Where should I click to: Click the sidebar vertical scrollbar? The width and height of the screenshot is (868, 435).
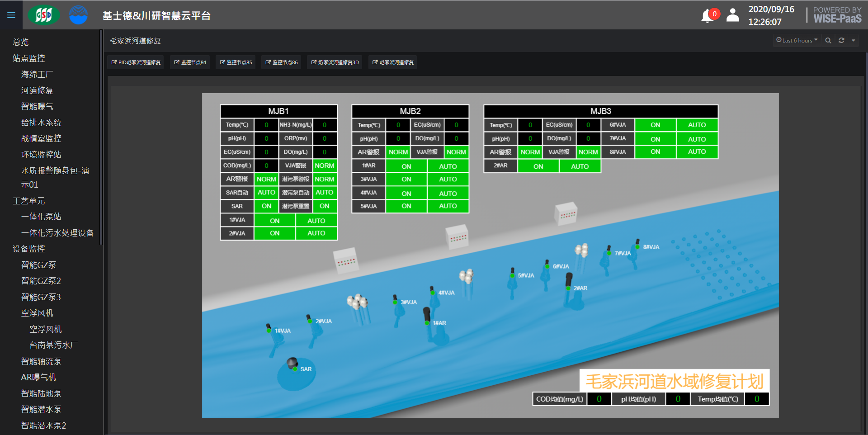pos(101,136)
